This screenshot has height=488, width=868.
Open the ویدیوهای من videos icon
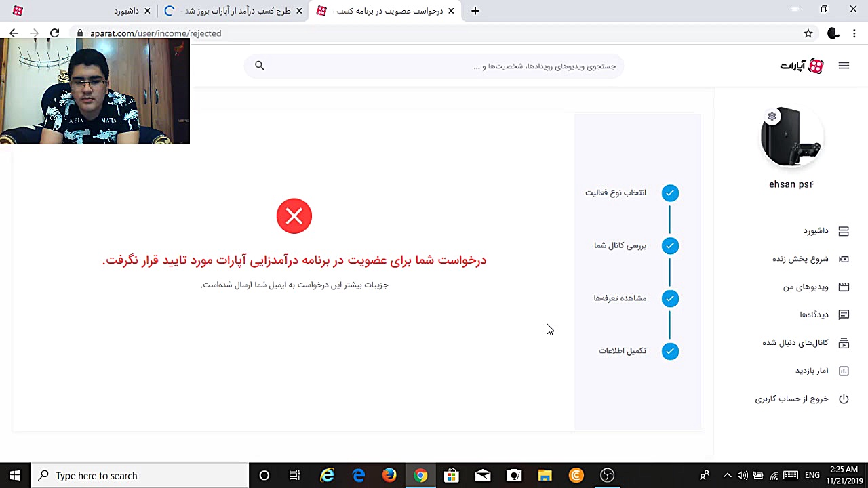pos(844,287)
